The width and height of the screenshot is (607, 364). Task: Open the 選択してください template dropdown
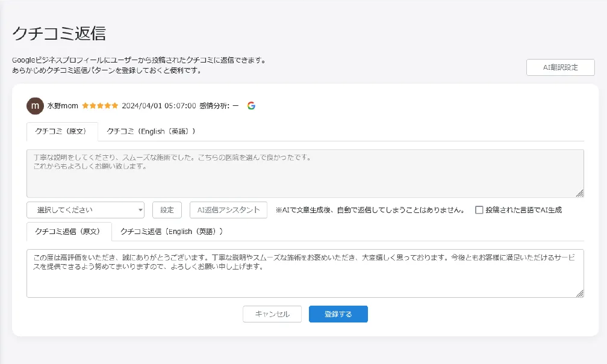[84, 209]
